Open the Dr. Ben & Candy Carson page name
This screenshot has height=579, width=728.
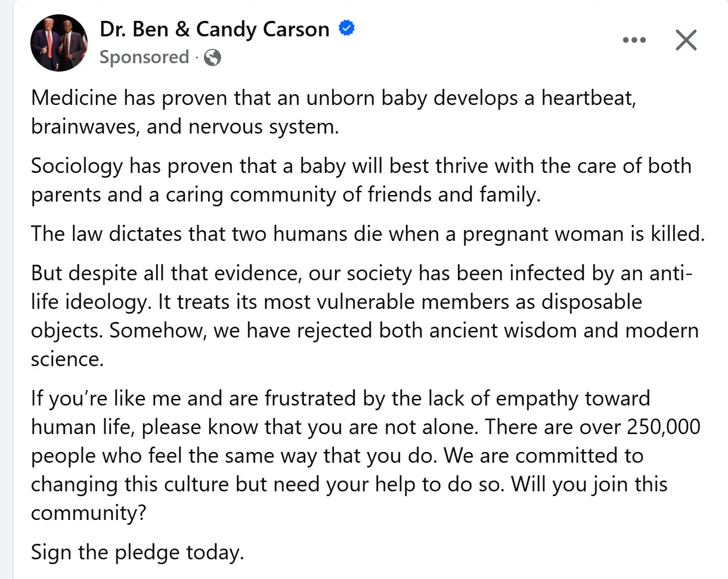[215, 29]
